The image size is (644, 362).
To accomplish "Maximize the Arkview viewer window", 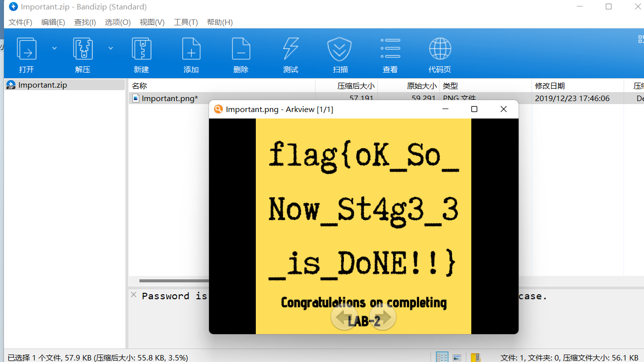I will coord(474,109).
